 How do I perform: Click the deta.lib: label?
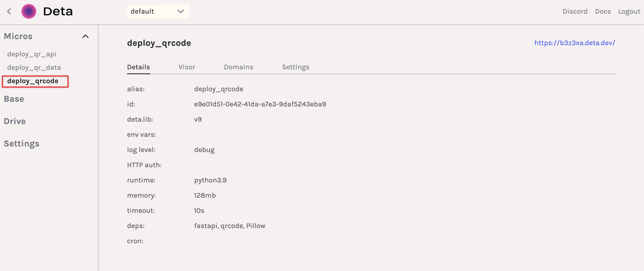tap(140, 119)
